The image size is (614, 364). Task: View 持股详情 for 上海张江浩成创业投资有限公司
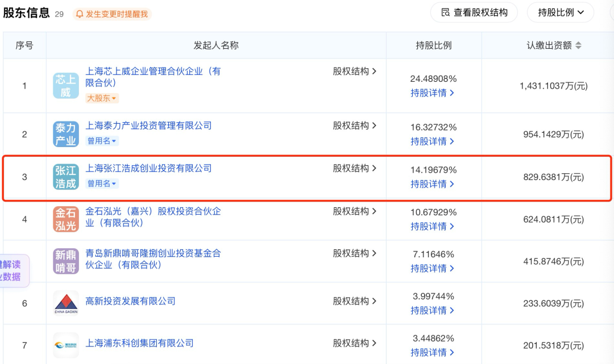(x=430, y=185)
